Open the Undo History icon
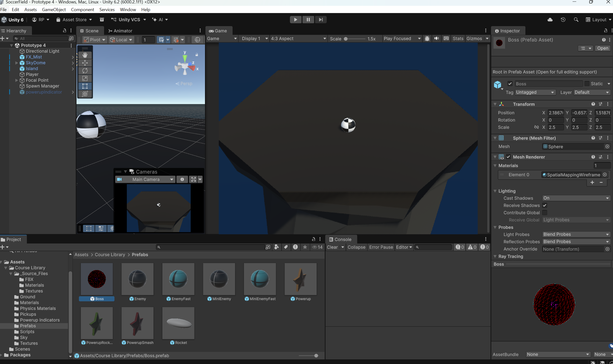 coord(563,20)
